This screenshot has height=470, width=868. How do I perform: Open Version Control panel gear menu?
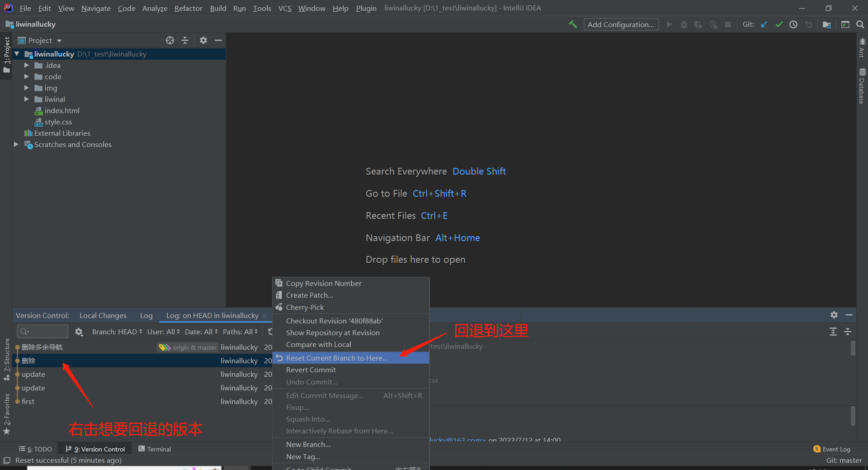click(x=834, y=315)
